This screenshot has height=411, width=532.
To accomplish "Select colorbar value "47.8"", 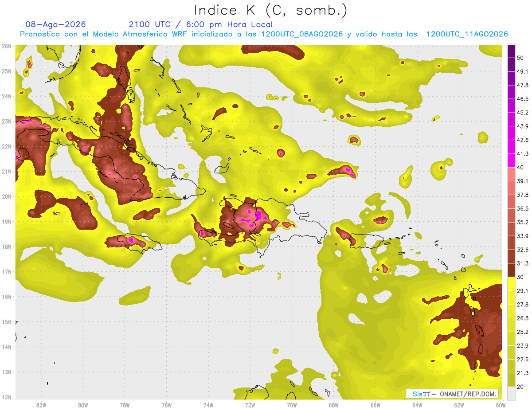I will click(523, 85).
